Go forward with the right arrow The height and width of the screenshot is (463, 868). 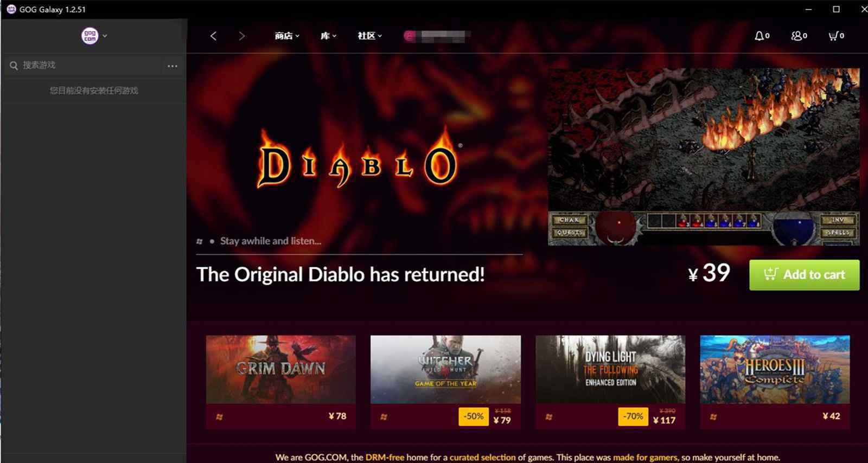point(242,36)
